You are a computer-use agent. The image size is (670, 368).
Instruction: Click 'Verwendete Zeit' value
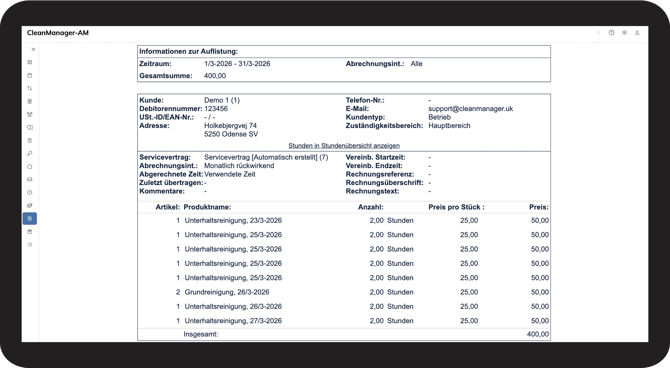click(229, 174)
